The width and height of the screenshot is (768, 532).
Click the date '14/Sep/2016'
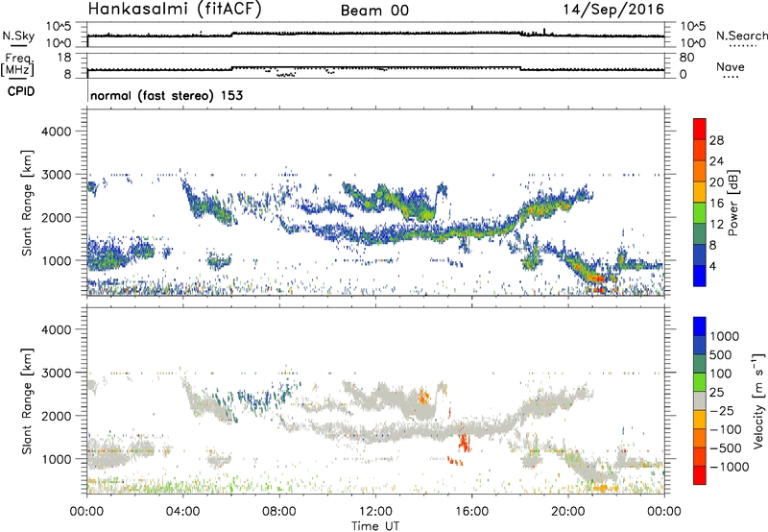(x=613, y=9)
